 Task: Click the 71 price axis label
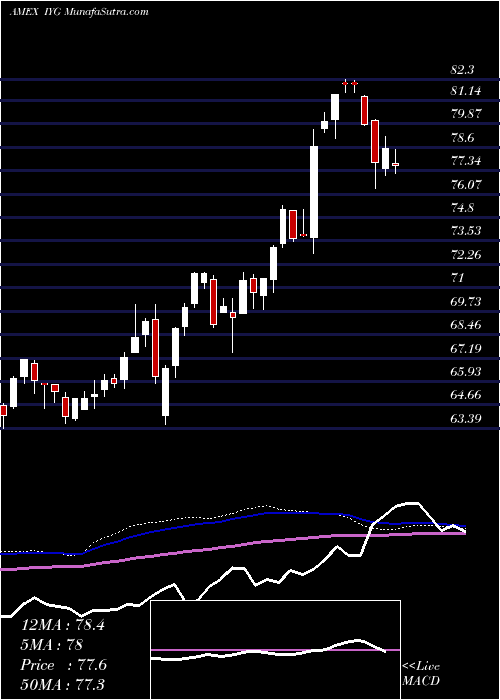(457, 278)
